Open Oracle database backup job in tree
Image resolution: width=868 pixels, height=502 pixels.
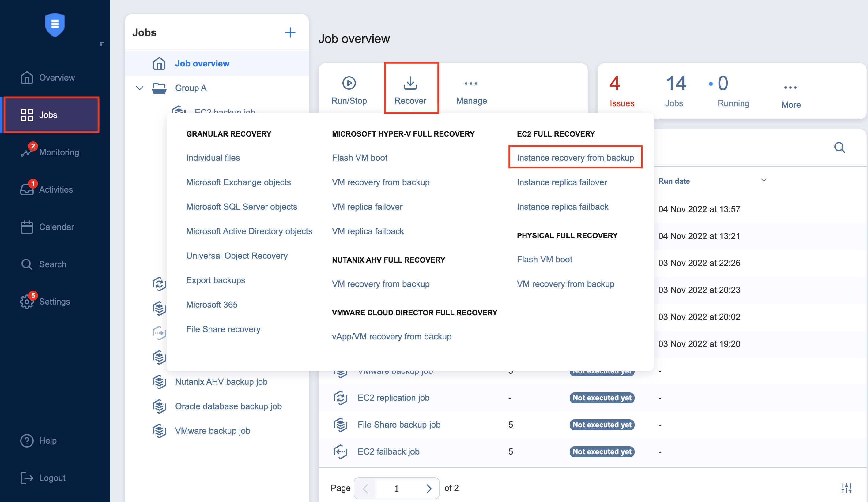pos(228,406)
